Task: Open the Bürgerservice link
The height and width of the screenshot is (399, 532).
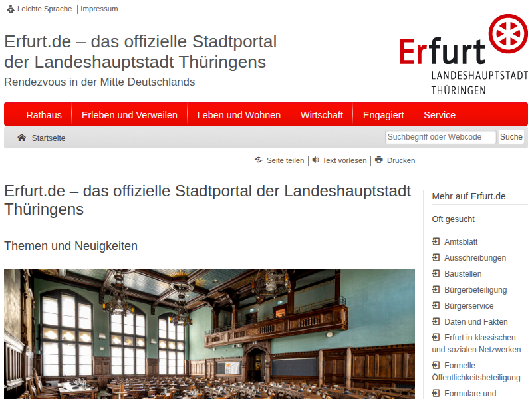Action: 469,306
